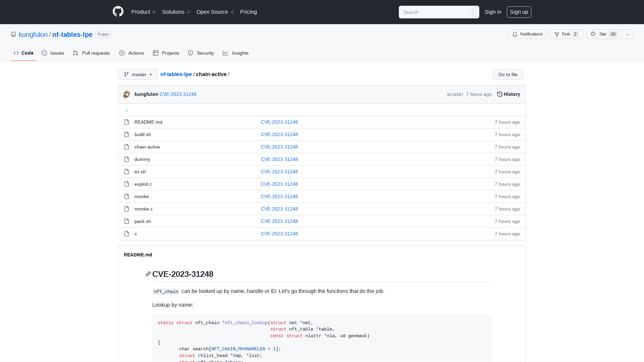Open the exploit.c file
This screenshot has width=644, height=362.
point(143,184)
